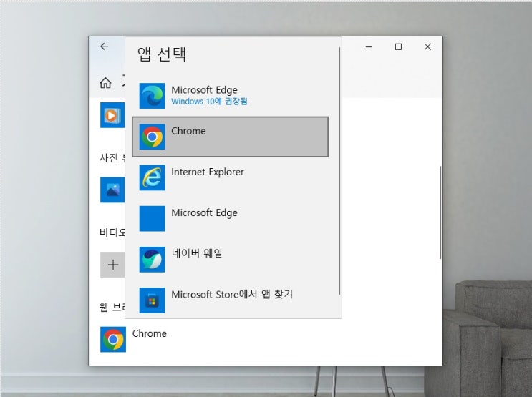The image size is (532, 397).
Task: Minimize the Settings window
Action: [369, 46]
